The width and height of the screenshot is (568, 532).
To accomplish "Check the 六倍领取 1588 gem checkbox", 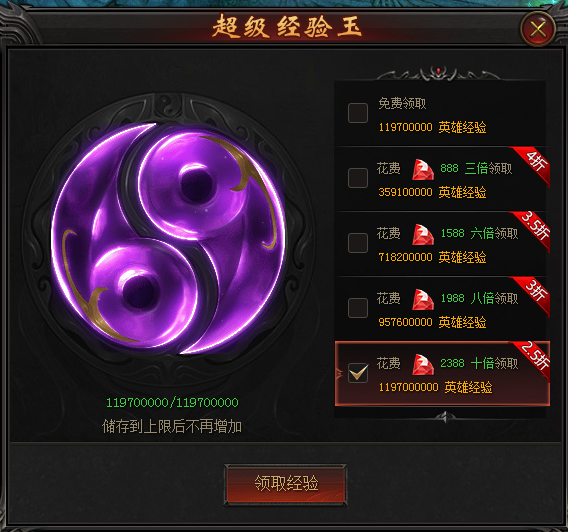I will [358, 243].
